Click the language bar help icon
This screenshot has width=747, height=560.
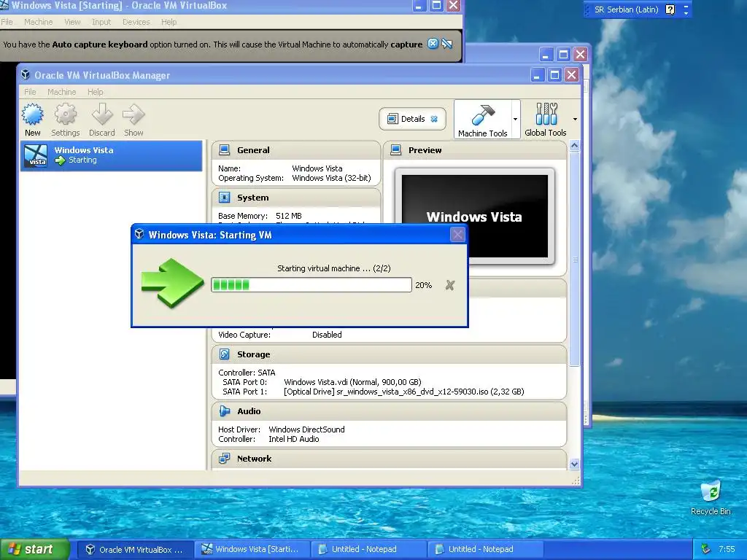pyautogui.click(x=670, y=9)
